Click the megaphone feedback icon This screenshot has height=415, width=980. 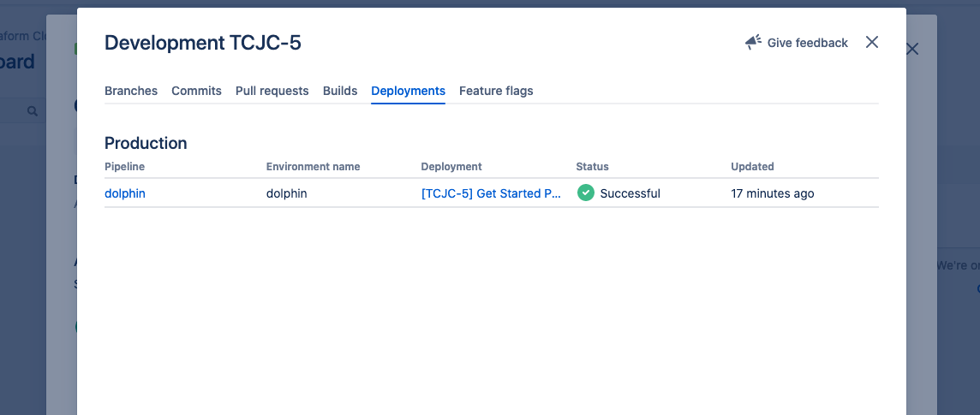point(753,43)
